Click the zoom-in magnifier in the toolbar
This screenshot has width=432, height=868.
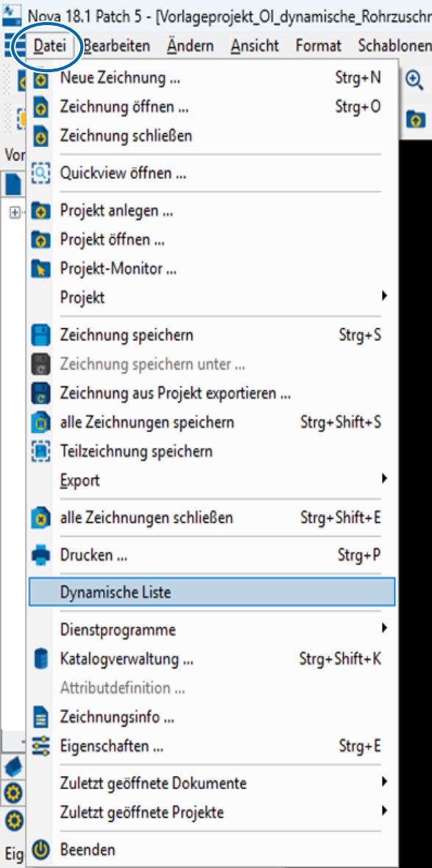[415, 80]
